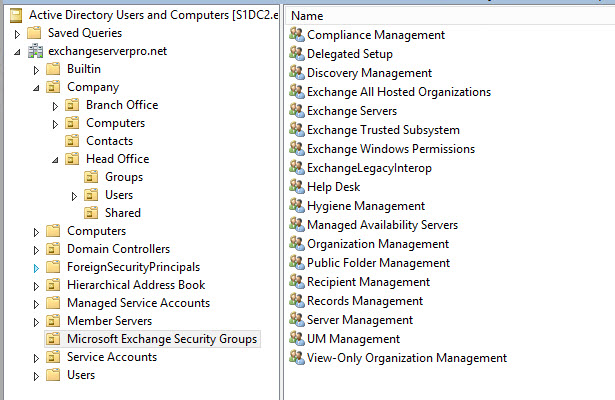Click the Discovery Management group icon

(x=297, y=73)
